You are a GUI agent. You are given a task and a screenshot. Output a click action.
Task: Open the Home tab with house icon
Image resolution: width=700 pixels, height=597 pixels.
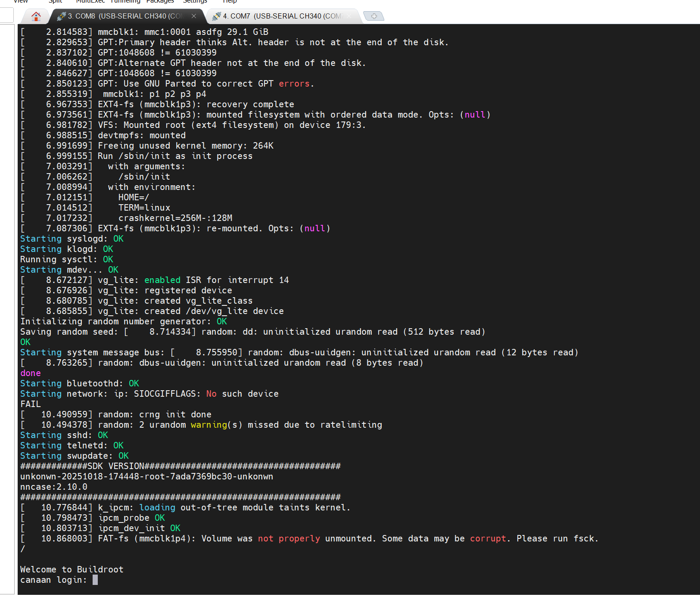point(36,16)
